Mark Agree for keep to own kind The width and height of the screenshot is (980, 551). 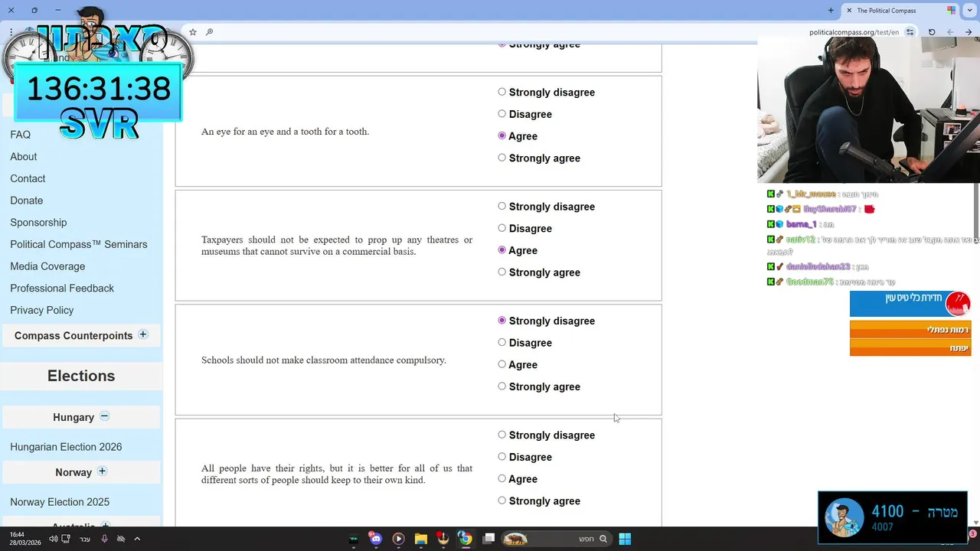point(502,478)
